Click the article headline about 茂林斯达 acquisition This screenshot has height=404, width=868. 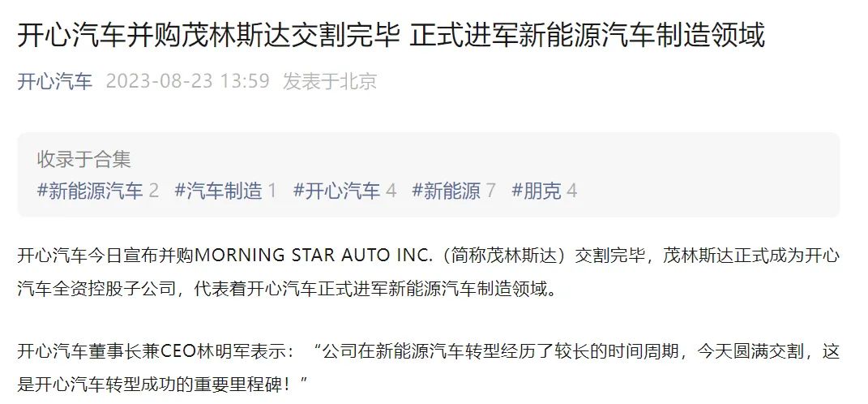click(391, 35)
